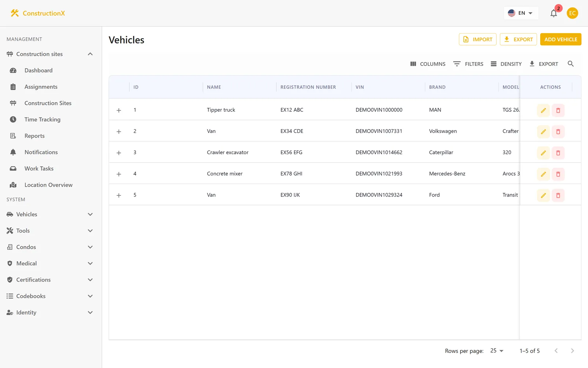This screenshot has height=368, width=588.
Task: Click the IMPORT button
Action: 477,39
